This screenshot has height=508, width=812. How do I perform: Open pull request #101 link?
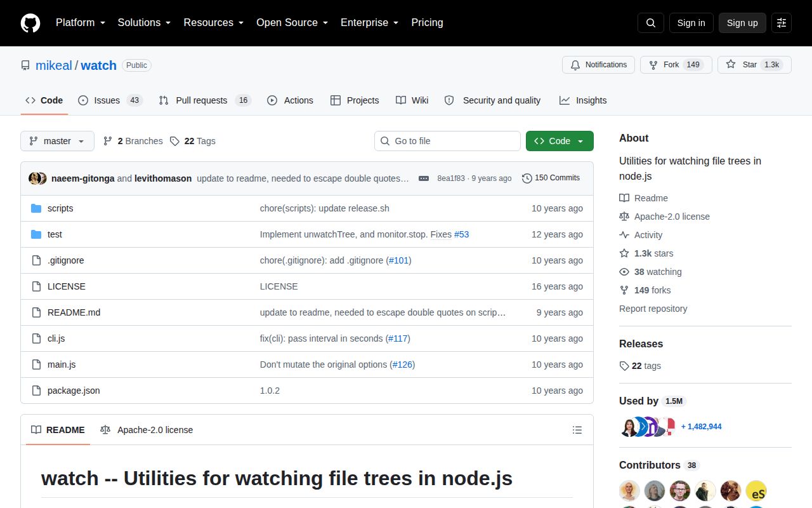[x=399, y=260]
